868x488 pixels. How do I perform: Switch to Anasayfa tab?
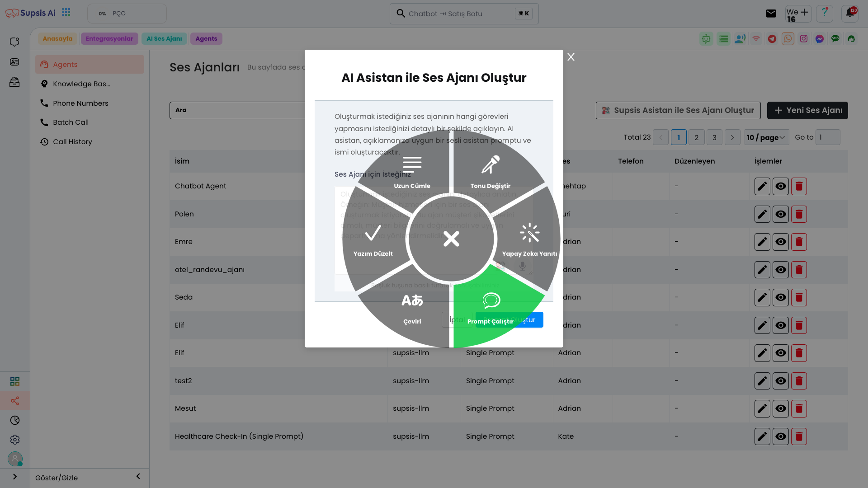coord(57,39)
